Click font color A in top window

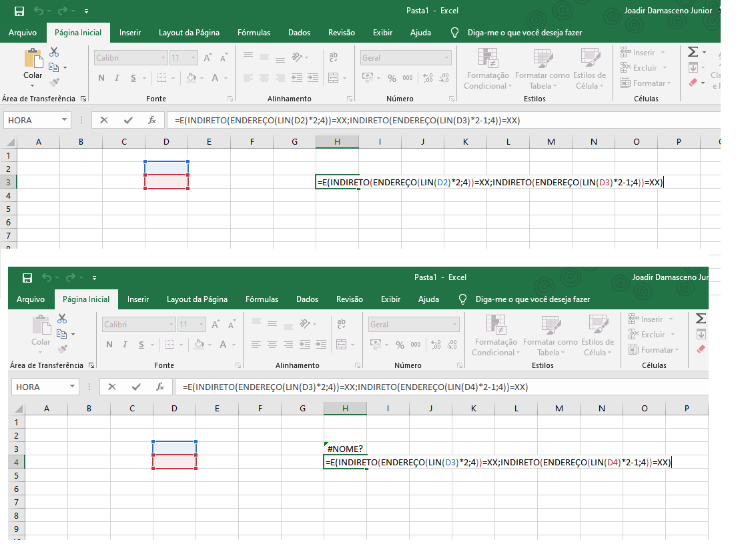click(216, 77)
